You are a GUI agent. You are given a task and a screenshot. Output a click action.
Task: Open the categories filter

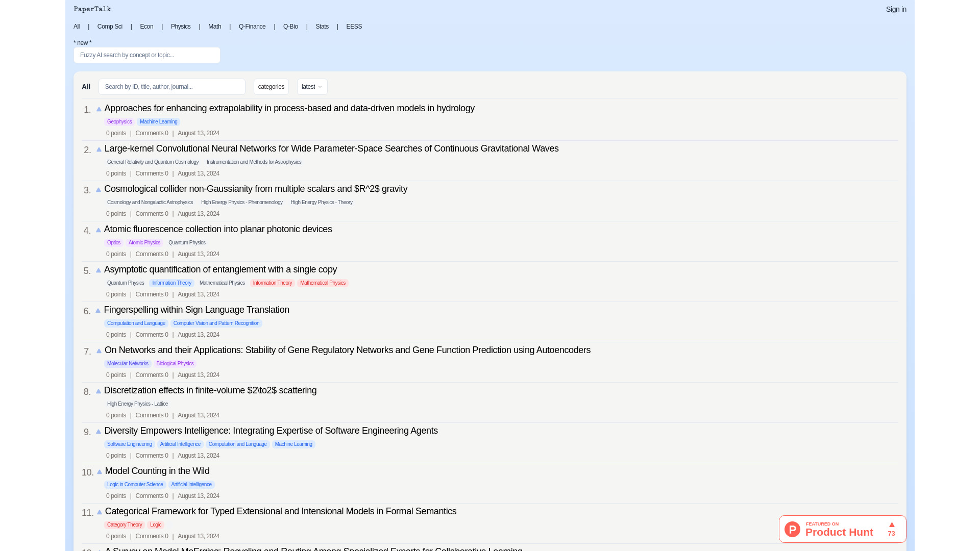click(271, 87)
